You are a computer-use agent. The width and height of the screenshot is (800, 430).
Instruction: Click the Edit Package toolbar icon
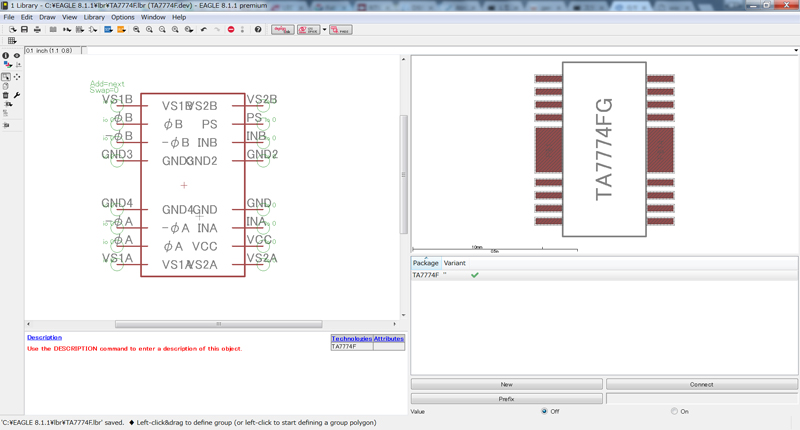point(80,30)
